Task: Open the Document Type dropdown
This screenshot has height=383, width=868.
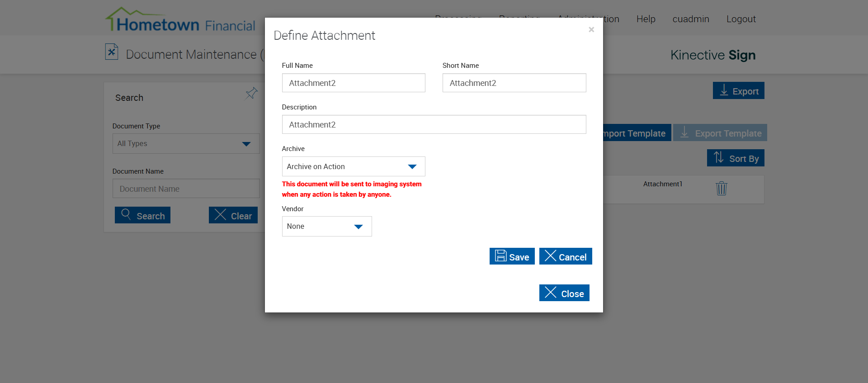Action: [186, 144]
